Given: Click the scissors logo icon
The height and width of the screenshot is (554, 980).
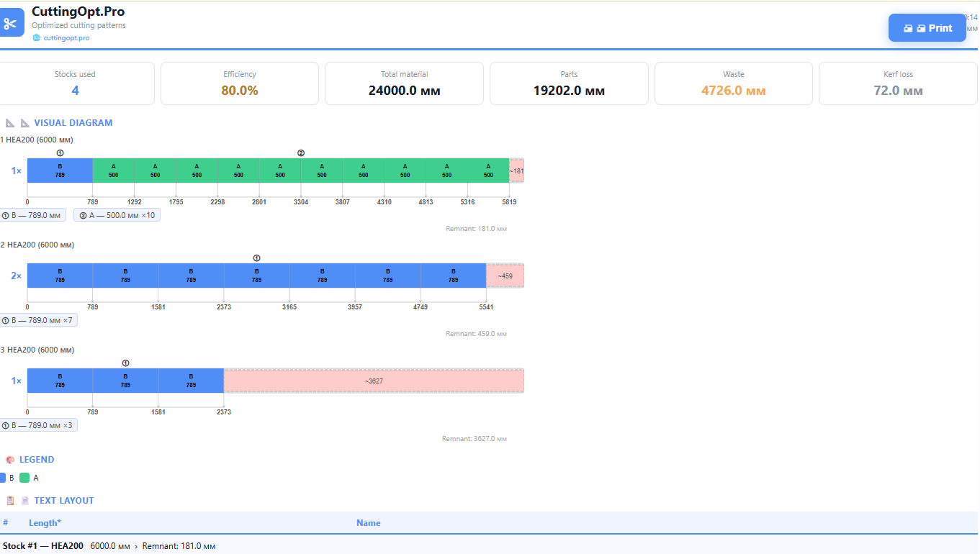Looking at the screenshot, I should pyautogui.click(x=11, y=23).
